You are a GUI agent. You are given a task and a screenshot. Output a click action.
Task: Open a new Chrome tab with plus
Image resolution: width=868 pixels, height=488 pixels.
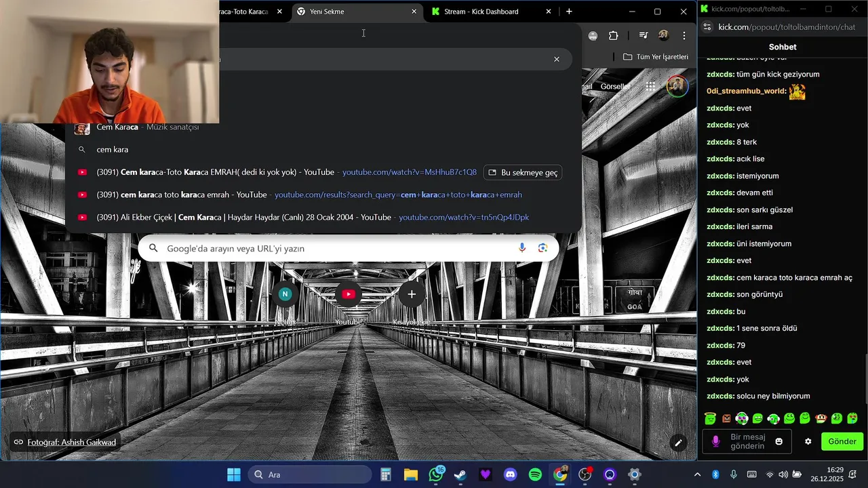(x=569, y=12)
